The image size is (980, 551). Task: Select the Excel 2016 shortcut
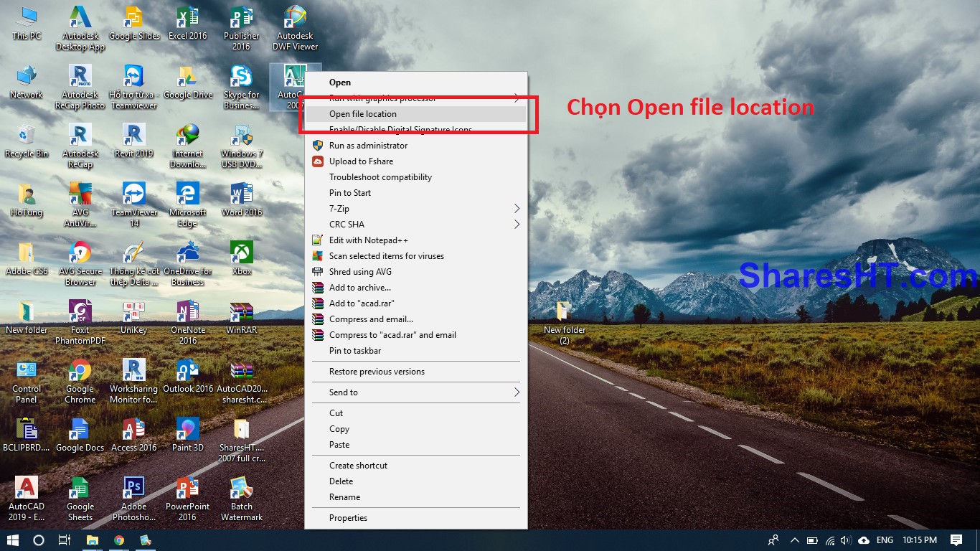188,24
